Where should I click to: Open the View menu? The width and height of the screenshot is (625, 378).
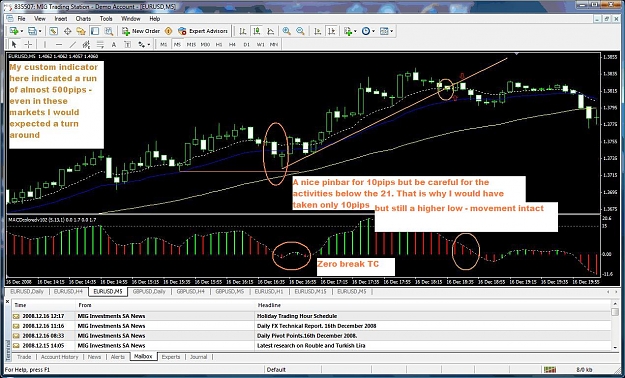[x=40, y=19]
